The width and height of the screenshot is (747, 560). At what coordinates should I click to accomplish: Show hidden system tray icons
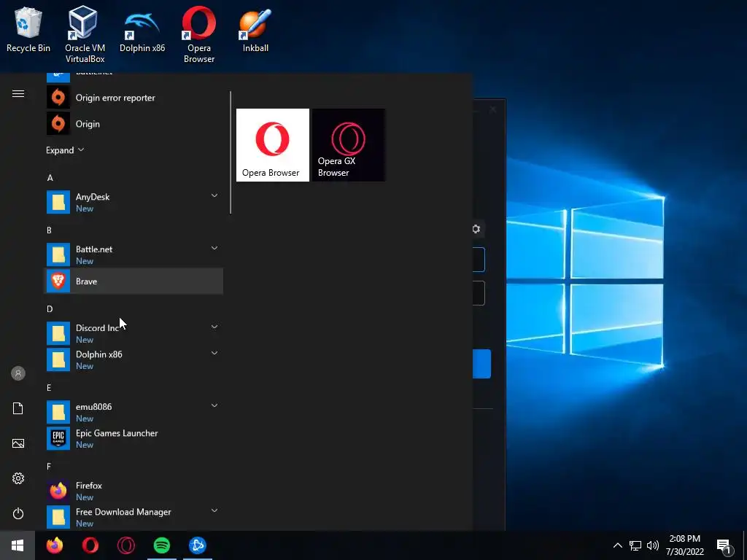pos(617,545)
